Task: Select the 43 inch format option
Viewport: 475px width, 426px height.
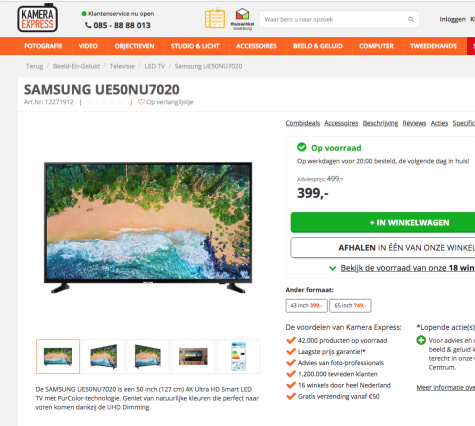Action: point(306,306)
